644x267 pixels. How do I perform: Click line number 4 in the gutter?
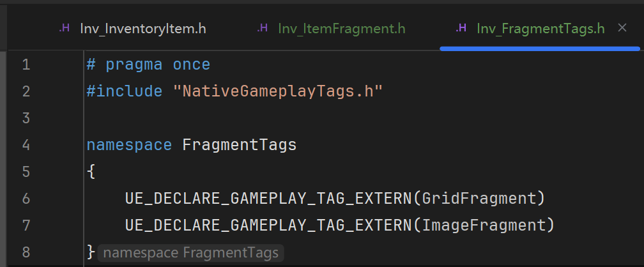click(26, 145)
